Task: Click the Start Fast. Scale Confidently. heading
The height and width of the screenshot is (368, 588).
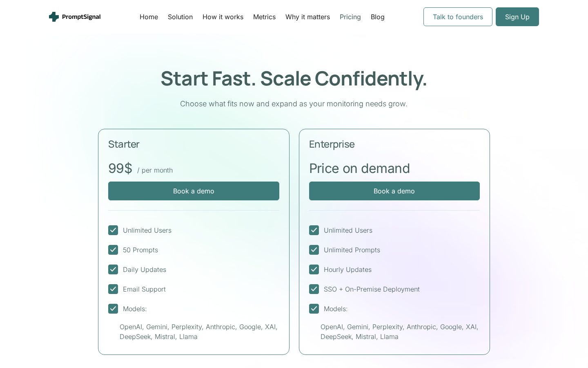Action: point(294,79)
